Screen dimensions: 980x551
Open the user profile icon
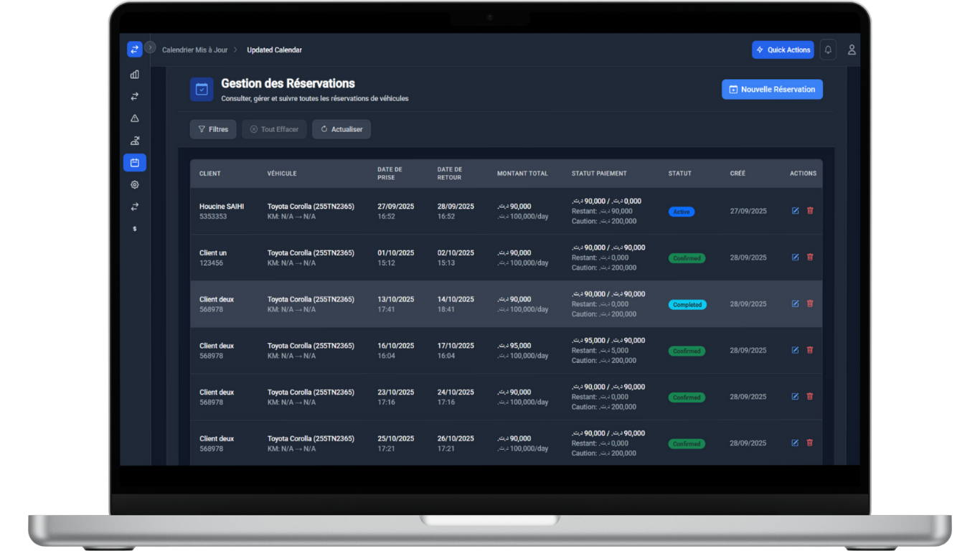pyautogui.click(x=852, y=50)
